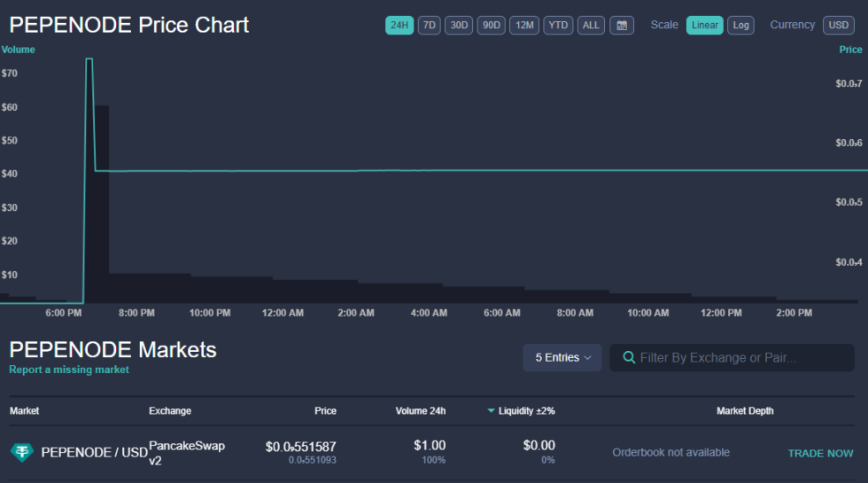Open the USD currency selector

pyautogui.click(x=838, y=25)
